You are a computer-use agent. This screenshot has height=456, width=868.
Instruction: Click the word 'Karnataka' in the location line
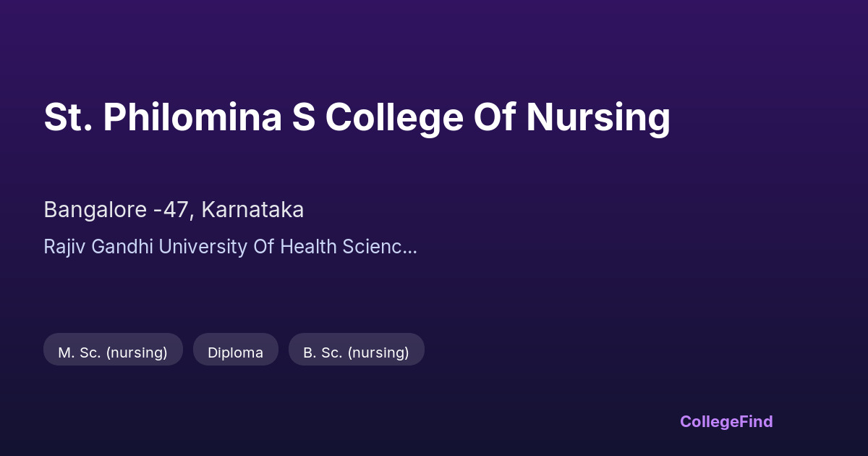pyautogui.click(x=252, y=210)
